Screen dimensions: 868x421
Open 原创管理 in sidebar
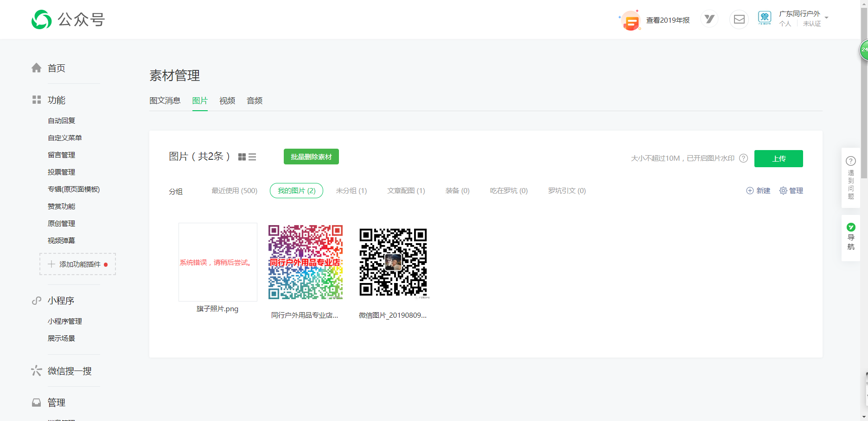point(61,223)
